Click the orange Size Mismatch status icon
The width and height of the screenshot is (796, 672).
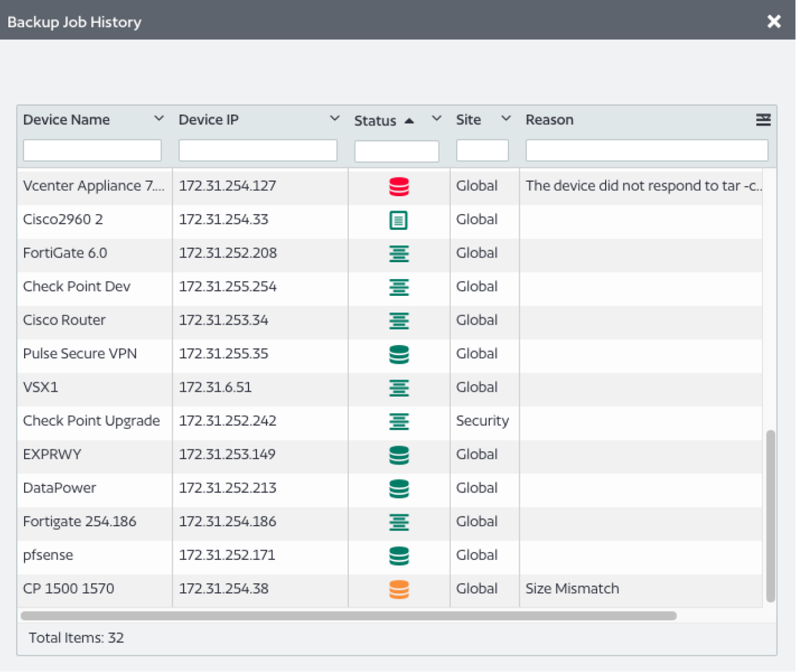coord(399,589)
